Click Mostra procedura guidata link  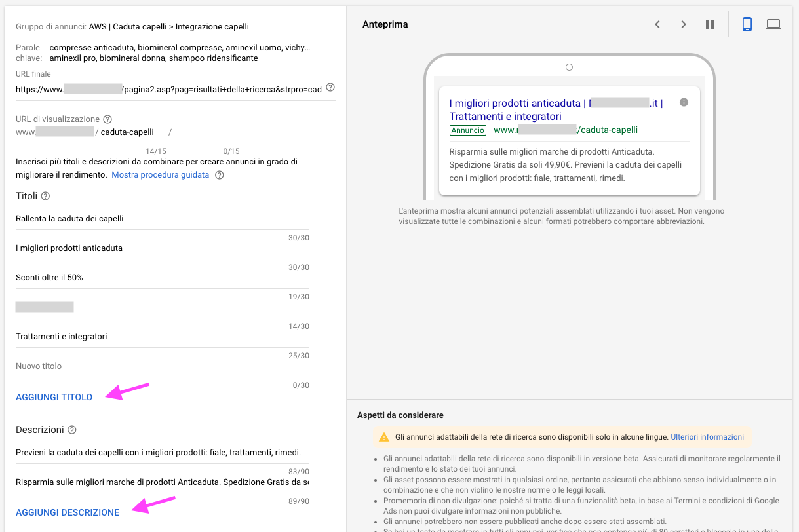(x=161, y=175)
